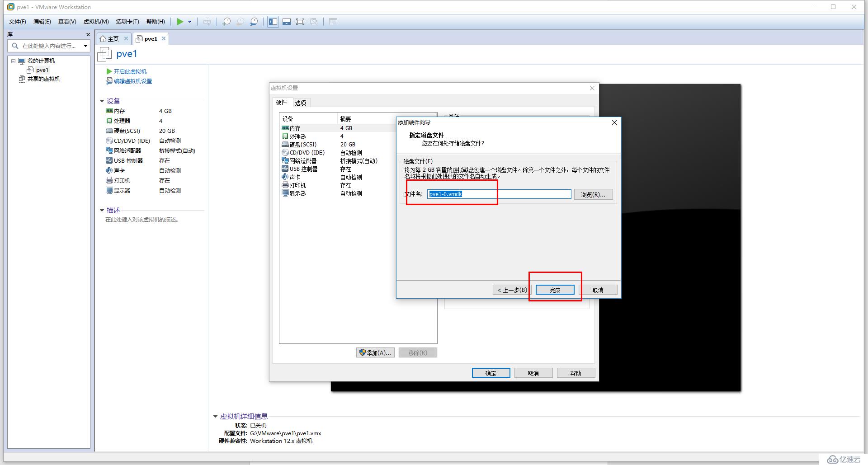Click the green power-on play icon in toolbar

click(x=180, y=22)
